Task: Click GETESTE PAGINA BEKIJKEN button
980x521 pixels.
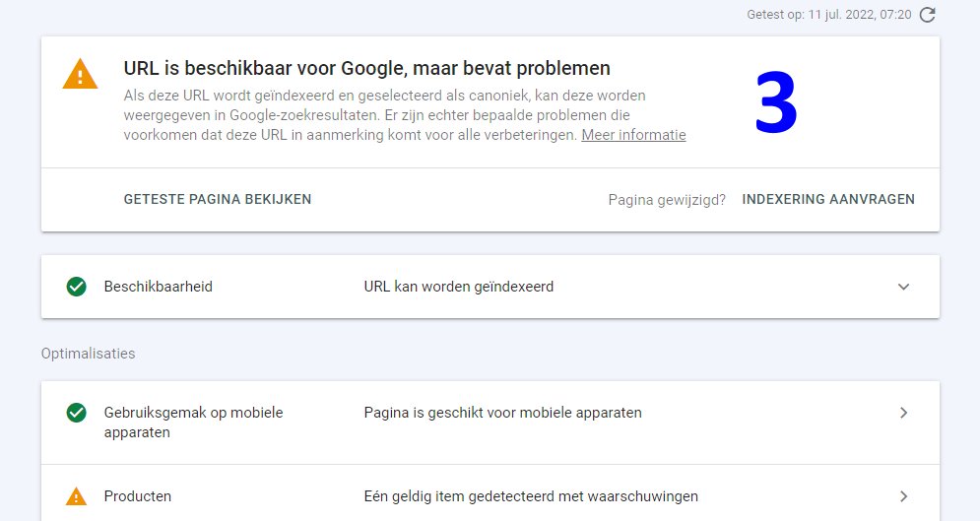Action: [x=218, y=199]
